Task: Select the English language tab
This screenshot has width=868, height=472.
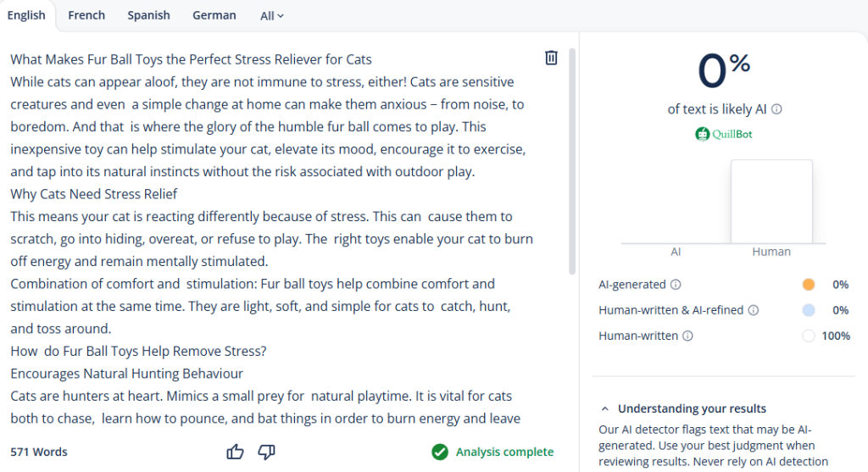Action: (26, 15)
